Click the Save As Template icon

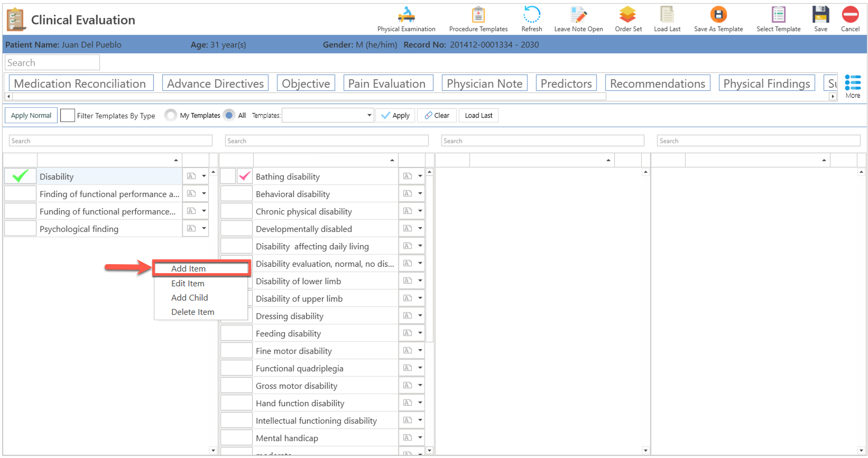(718, 15)
